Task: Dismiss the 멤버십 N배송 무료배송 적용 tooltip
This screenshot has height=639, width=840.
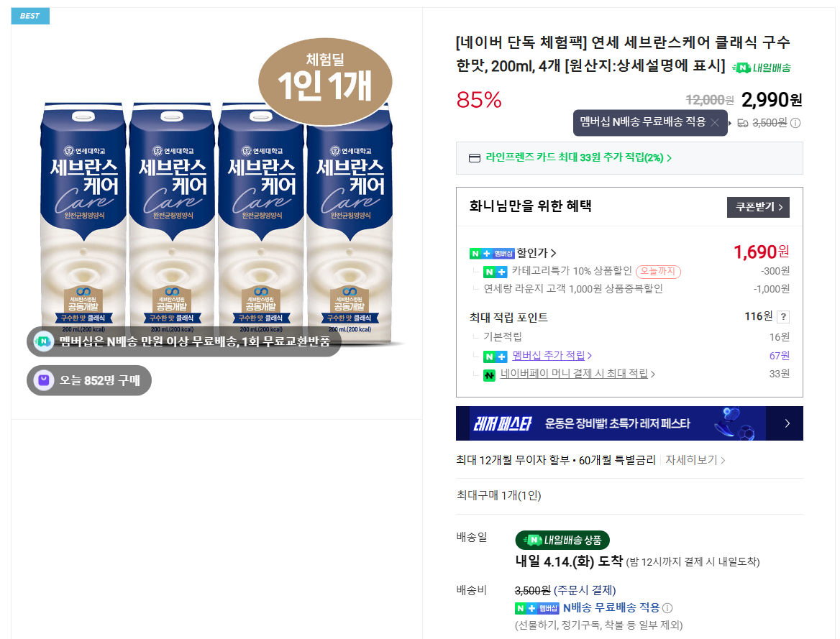Action: (716, 121)
